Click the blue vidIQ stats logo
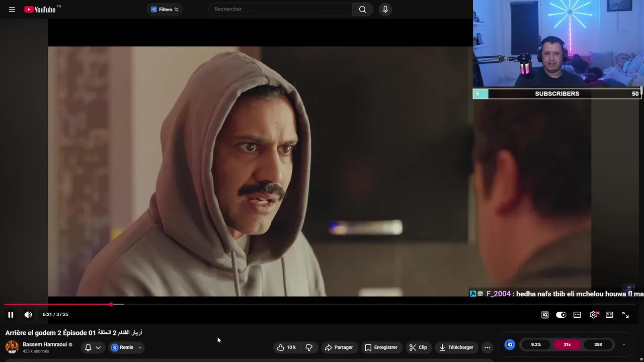Screen dimensions: 644x362 (x=510, y=344)
